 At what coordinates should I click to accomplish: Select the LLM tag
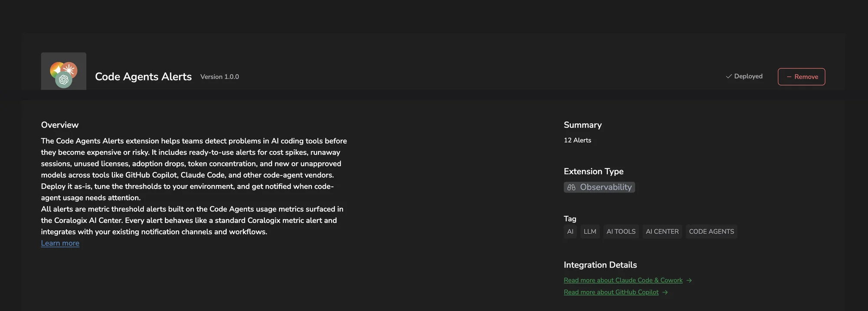click(590, 232)
